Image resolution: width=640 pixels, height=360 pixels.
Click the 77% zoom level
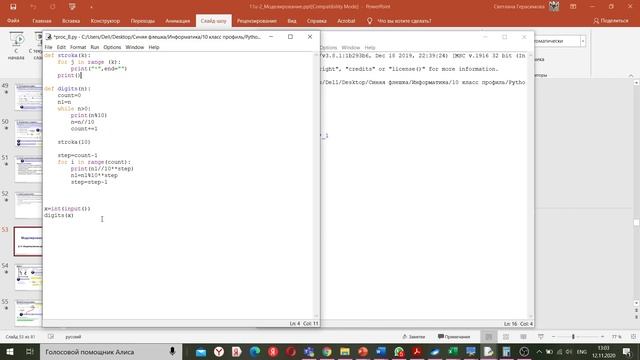coord(616,337)
